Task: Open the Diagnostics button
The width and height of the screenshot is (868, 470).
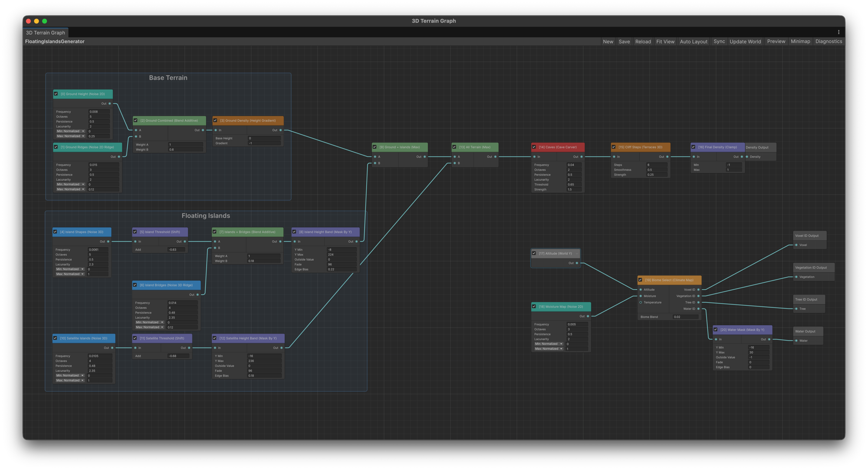Action: pyautogui.click(x=829, y=42)
